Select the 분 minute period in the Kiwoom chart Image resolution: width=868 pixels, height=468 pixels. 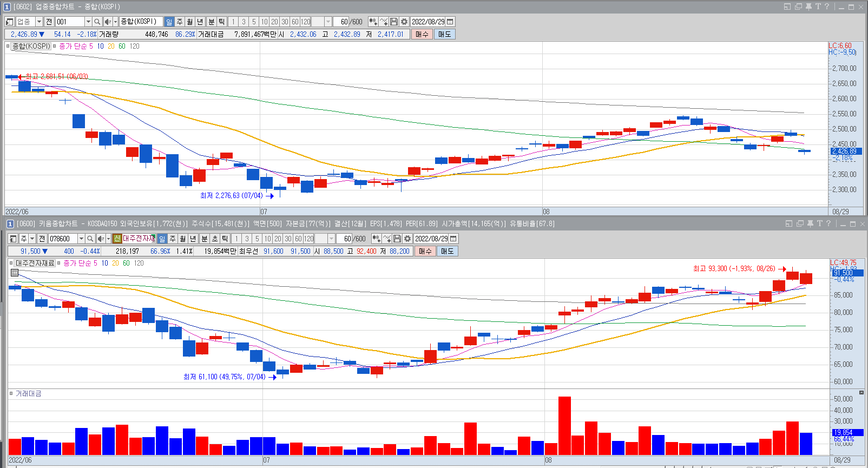[x=205, y=239]
